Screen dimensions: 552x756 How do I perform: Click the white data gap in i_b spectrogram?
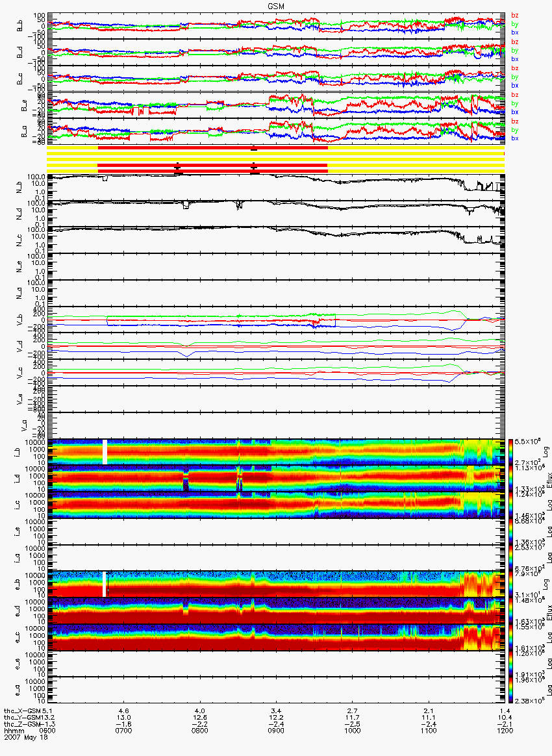(x=105, y=452)
